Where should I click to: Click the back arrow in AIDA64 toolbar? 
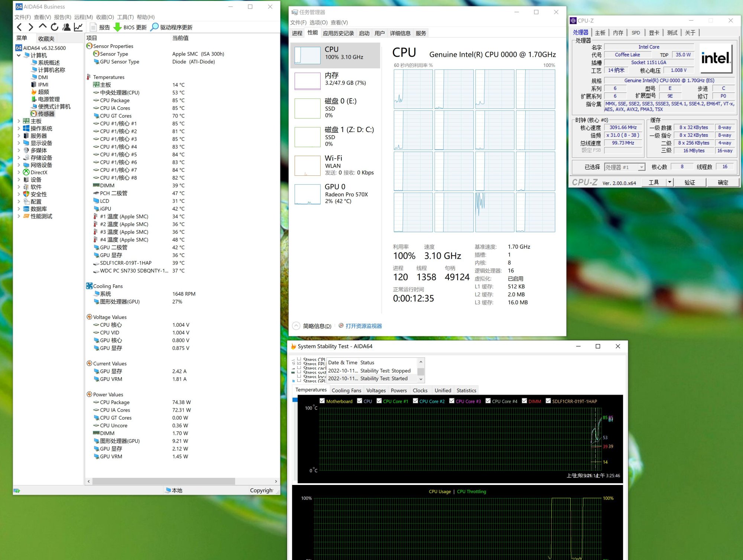click(20, 27)
